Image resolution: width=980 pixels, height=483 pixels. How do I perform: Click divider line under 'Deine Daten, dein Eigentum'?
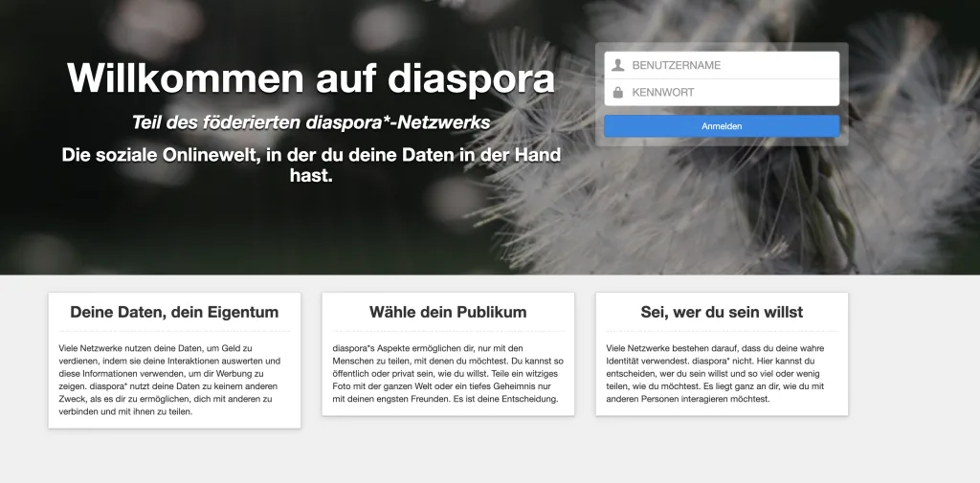pos(174,331)
